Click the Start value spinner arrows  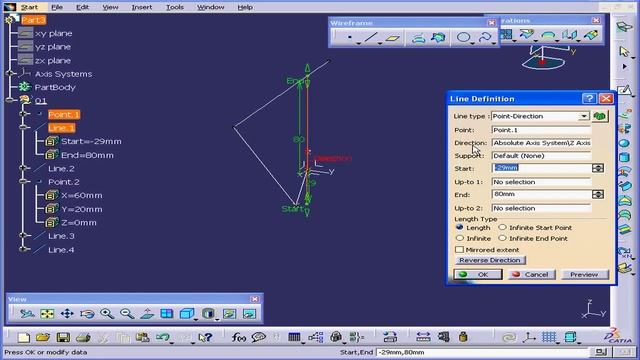(x=598, y=168)
